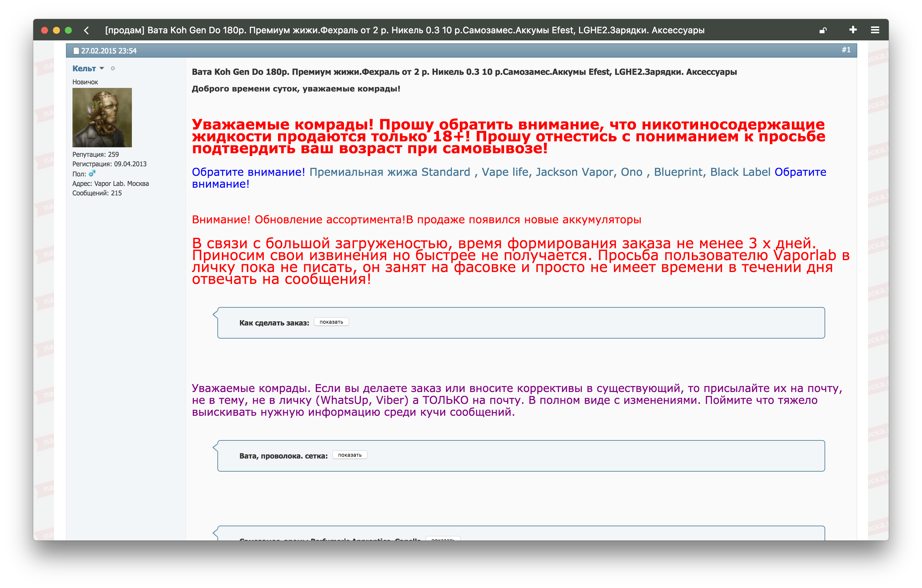Toggle показать for Вата, проволока, сетка spoiler
This screenshot has width=922, height=588.
(350, 455)
